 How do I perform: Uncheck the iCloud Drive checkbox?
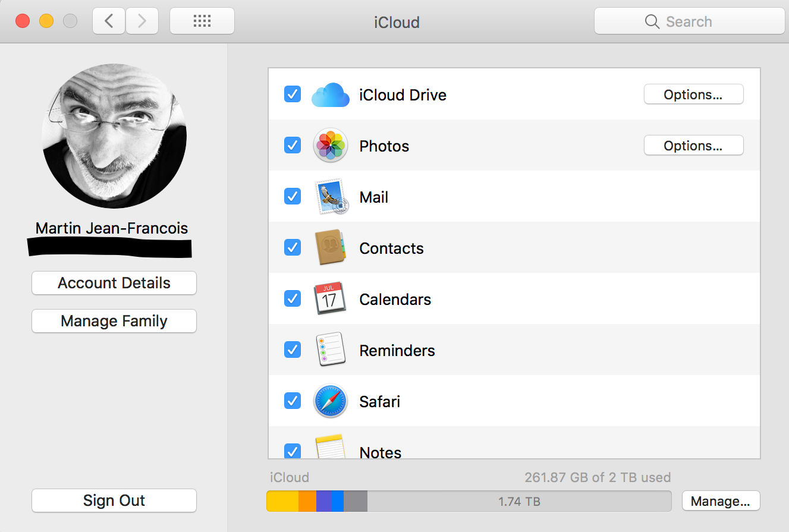coord(293,94)
